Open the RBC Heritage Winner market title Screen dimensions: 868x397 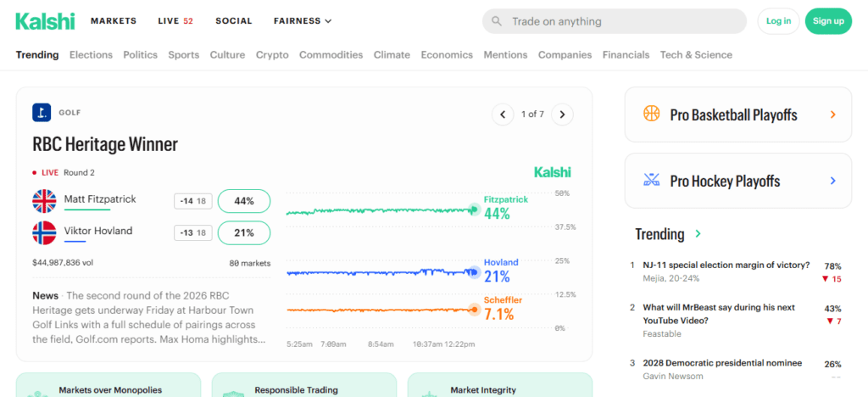click(105, 144)
